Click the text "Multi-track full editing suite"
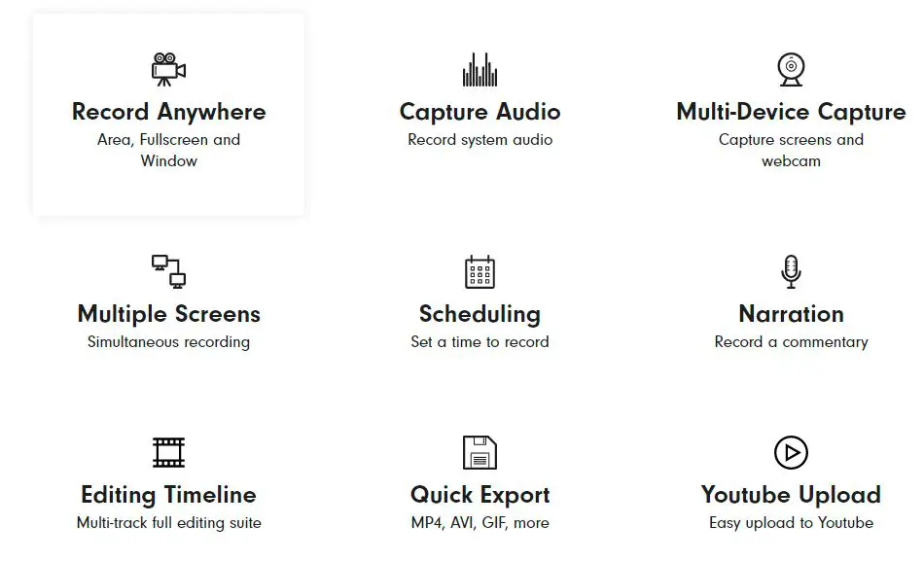 [168, 523]
